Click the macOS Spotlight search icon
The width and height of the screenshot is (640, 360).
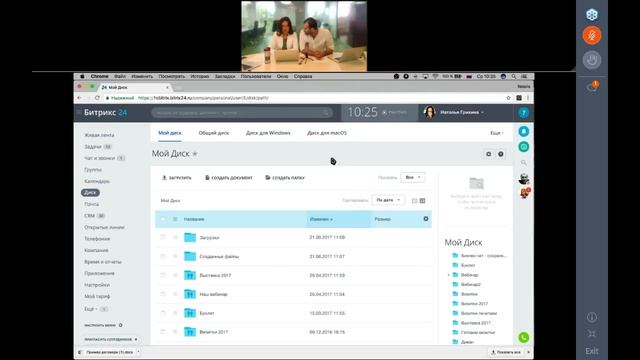513,76
